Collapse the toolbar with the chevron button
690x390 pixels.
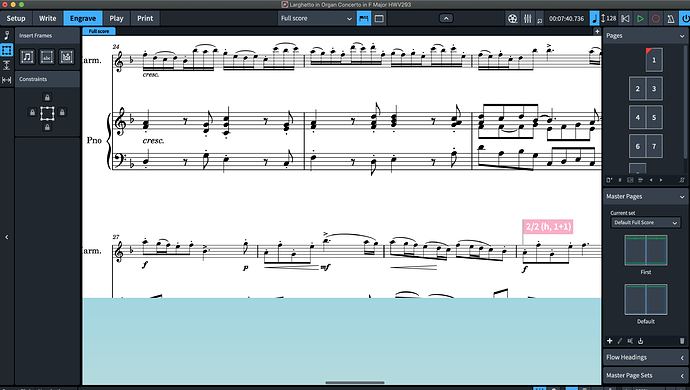tap(446, 18)
